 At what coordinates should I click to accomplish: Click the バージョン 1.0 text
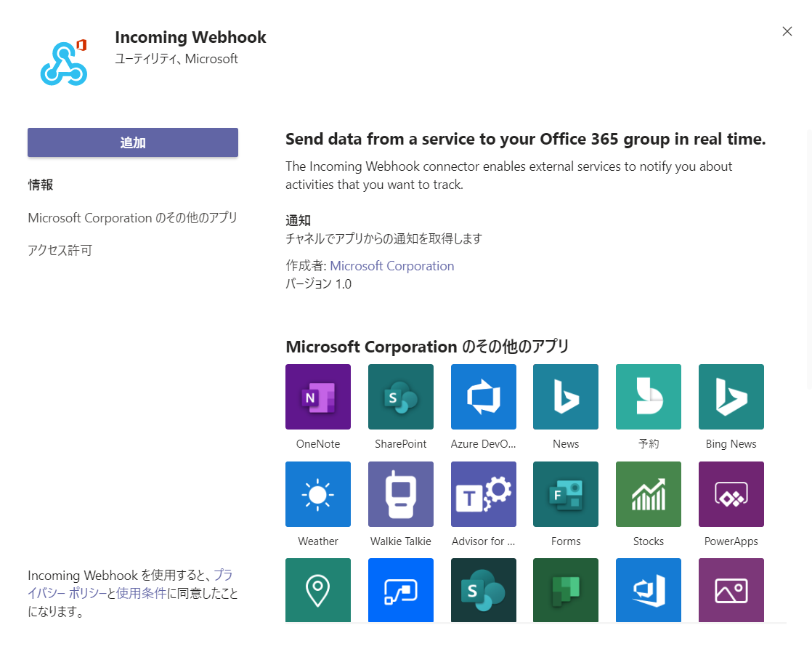319,284
